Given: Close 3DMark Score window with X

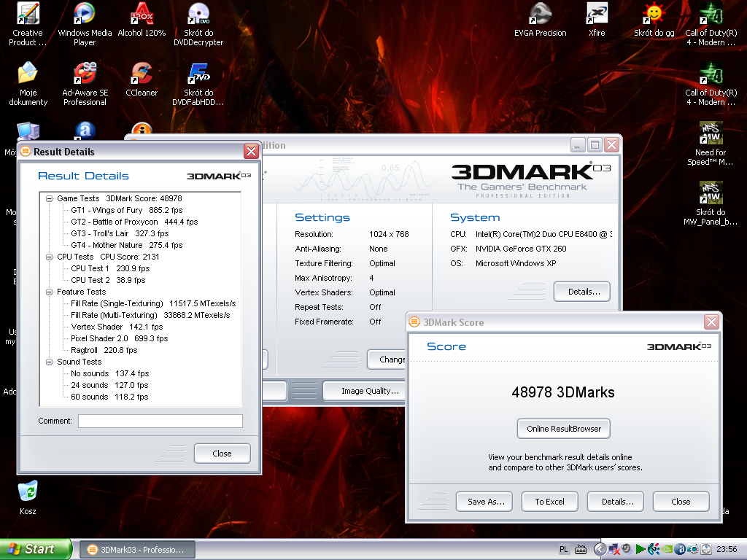Looking at the screenshot, I should (711, 322).
